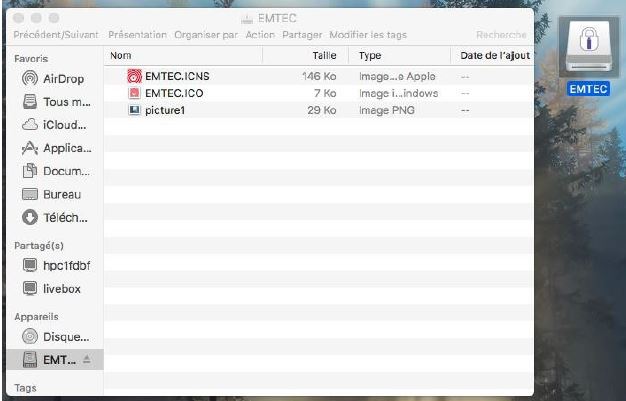Sort files by Nom column
The height and width of the screenshot is (401, 626).
point(121,56)
